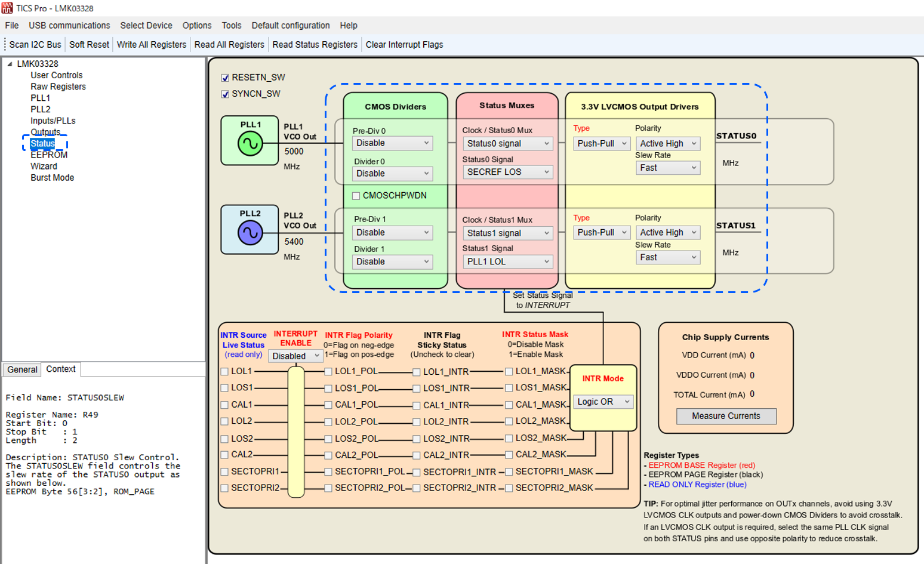
Task: Open the Pre-Div 0 dropdown
Action: pos(392,143)
